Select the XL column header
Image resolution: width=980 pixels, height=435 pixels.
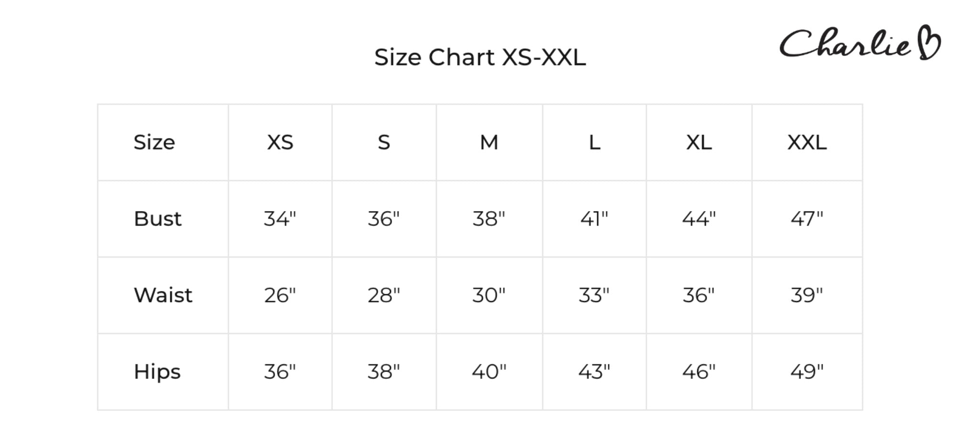(699, 142)
